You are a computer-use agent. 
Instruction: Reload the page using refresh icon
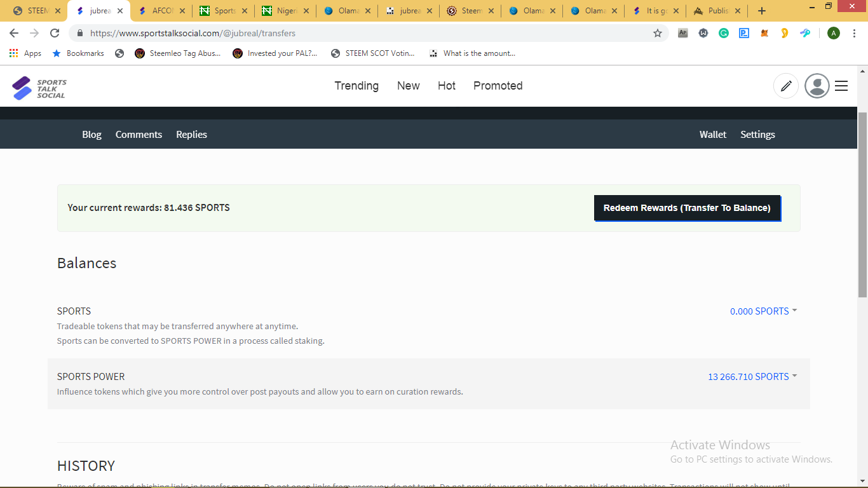coord(55,33)
